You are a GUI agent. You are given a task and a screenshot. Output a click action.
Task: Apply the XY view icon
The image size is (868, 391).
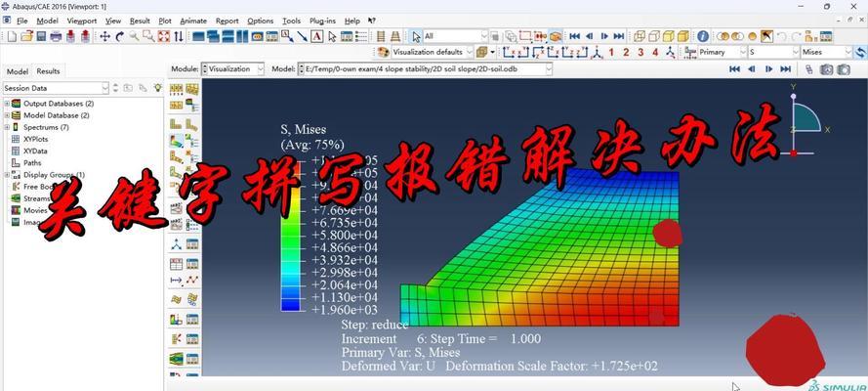click(x=509, y=52)
